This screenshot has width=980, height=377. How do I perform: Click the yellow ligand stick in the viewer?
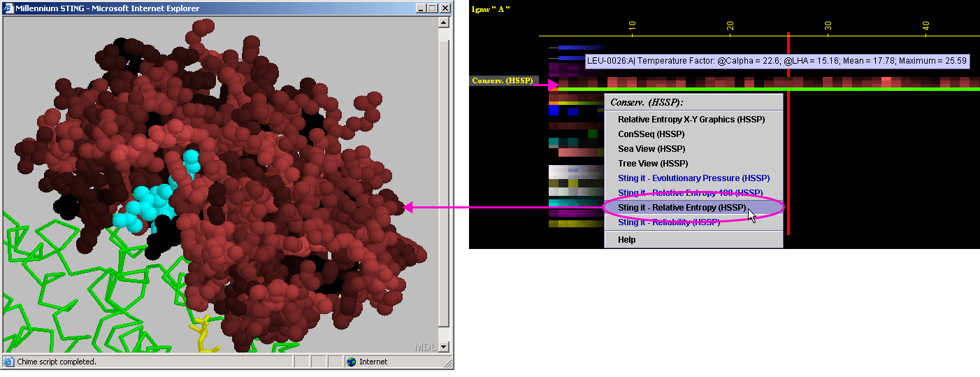pos(203,334)
